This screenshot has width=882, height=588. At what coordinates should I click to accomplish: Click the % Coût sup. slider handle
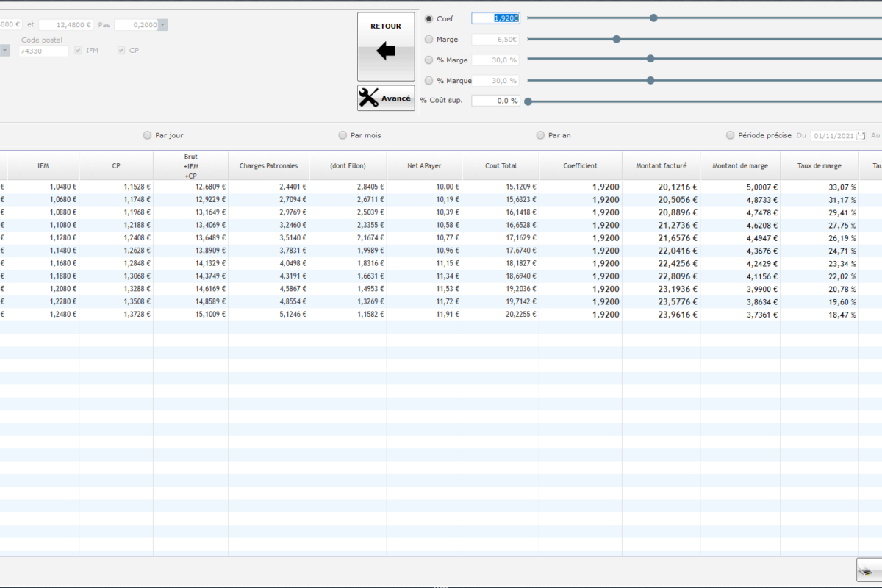528,101
